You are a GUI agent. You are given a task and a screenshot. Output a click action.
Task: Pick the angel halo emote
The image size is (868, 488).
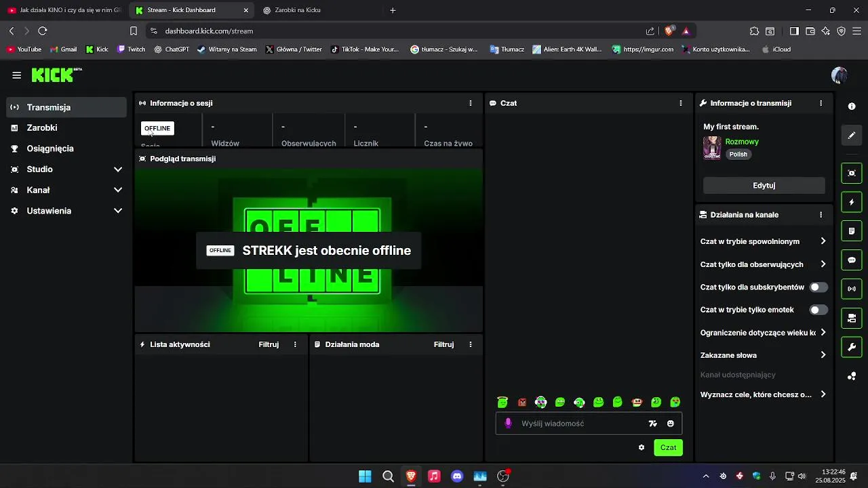[502, 402]
